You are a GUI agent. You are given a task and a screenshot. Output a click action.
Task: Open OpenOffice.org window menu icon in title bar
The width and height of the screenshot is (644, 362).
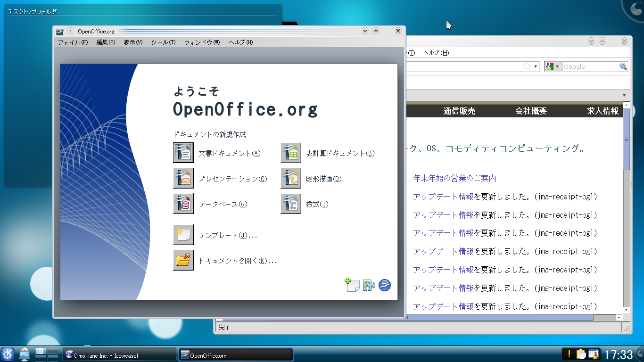tap(59, 32)
